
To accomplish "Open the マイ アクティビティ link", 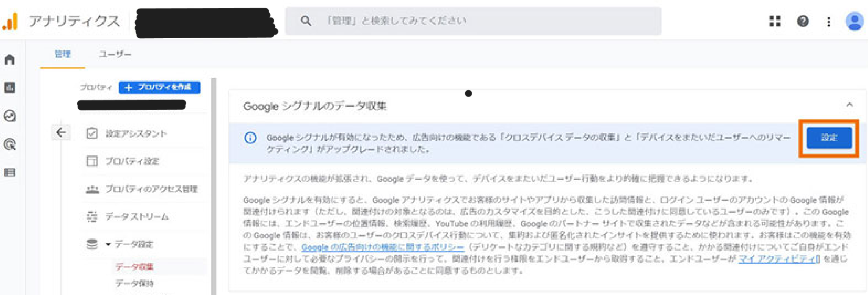I will point(779,259).
